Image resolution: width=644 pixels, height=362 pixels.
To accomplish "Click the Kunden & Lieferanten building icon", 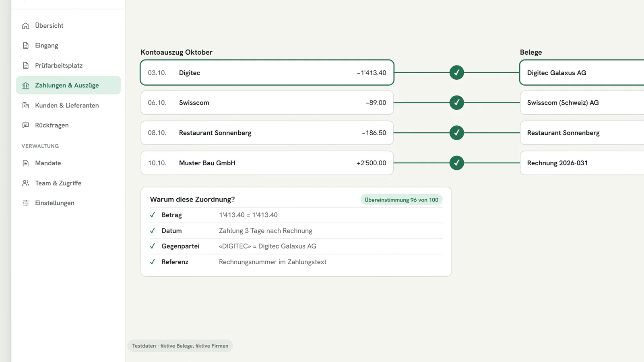I will tap(26, 105).
